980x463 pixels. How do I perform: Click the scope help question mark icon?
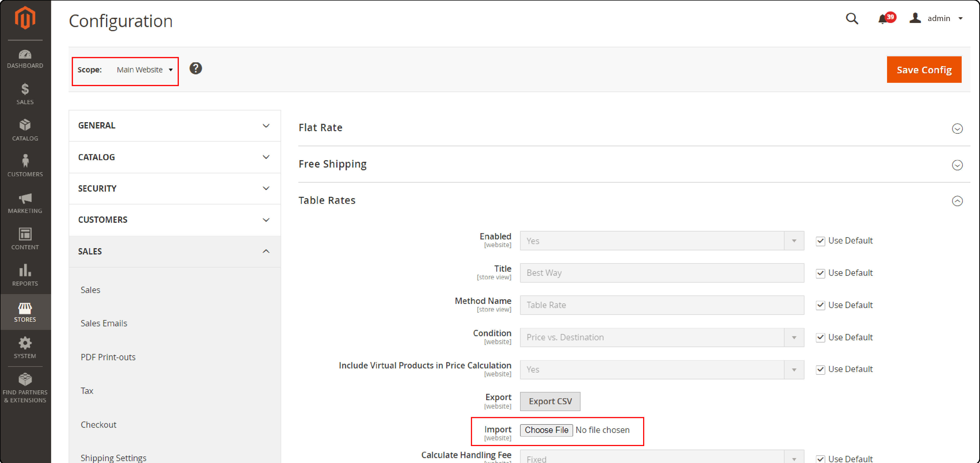(196, 68)
